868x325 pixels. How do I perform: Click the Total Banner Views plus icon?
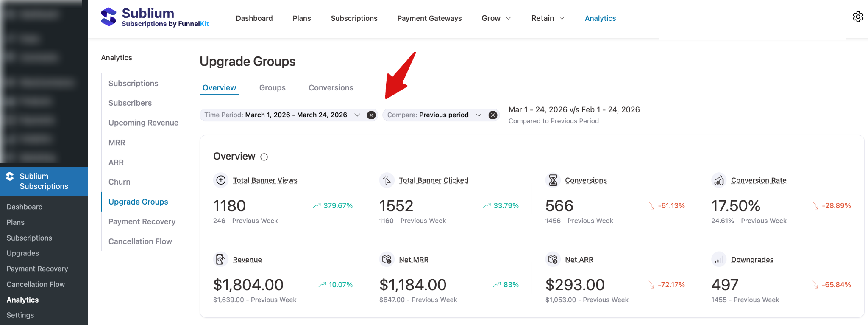221,180
